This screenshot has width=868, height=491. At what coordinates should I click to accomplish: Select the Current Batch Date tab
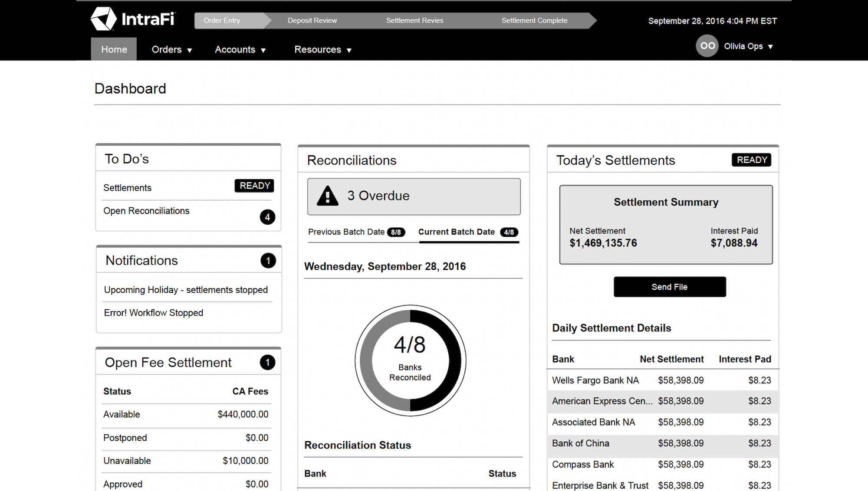468,232
